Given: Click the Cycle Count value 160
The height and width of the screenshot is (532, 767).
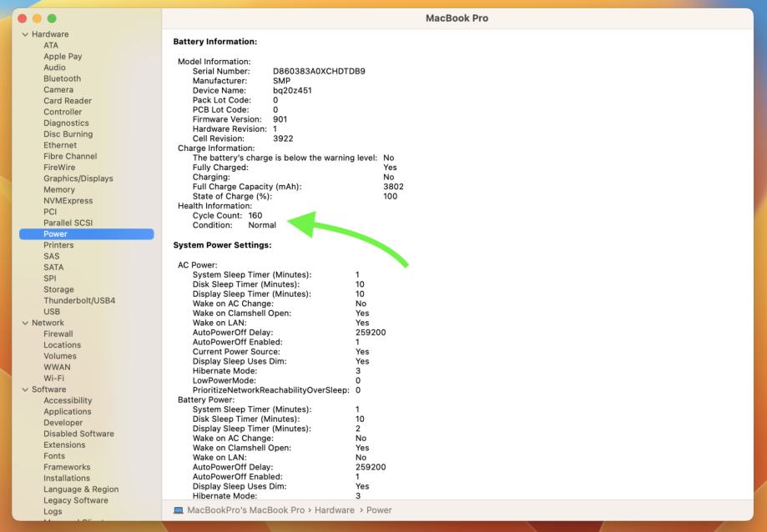Looking at the screenshot, I should (255, 215).
